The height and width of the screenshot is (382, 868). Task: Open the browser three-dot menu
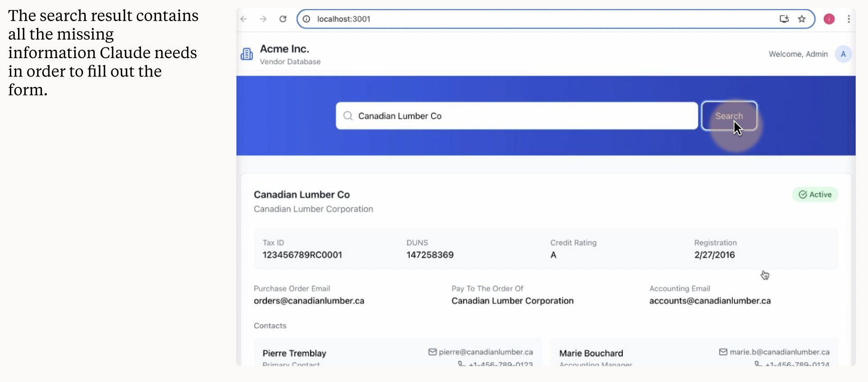click(x=849, y=19)
